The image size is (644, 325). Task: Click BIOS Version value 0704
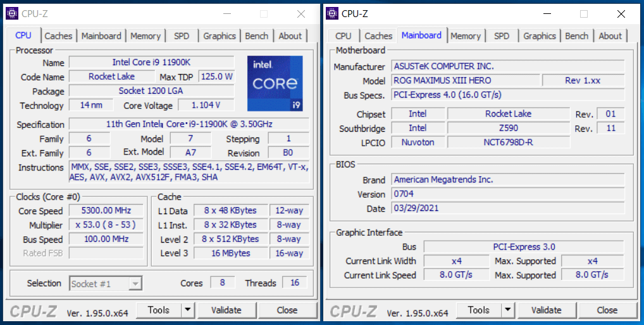(x=508, y=194)
